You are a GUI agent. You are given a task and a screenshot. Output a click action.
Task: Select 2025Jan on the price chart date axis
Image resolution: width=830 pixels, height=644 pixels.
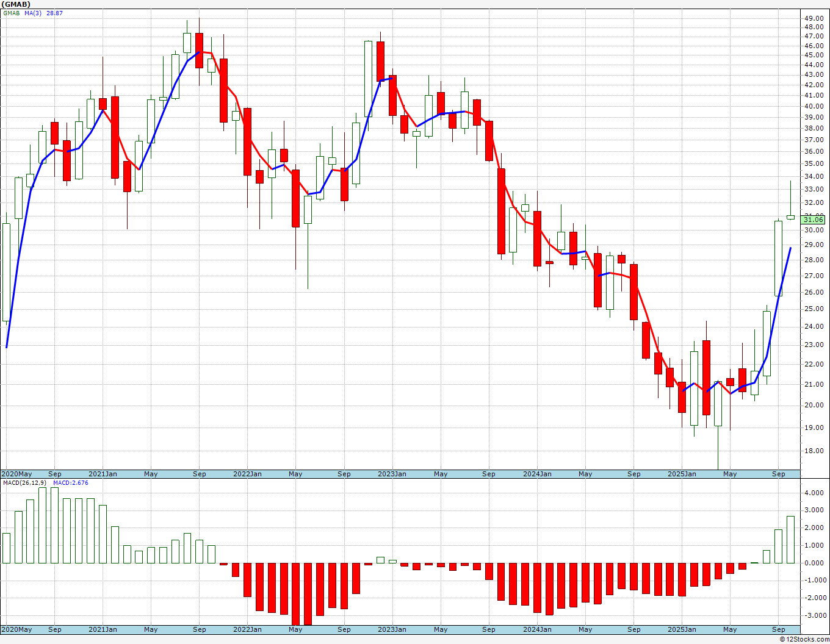click(682, 474)
